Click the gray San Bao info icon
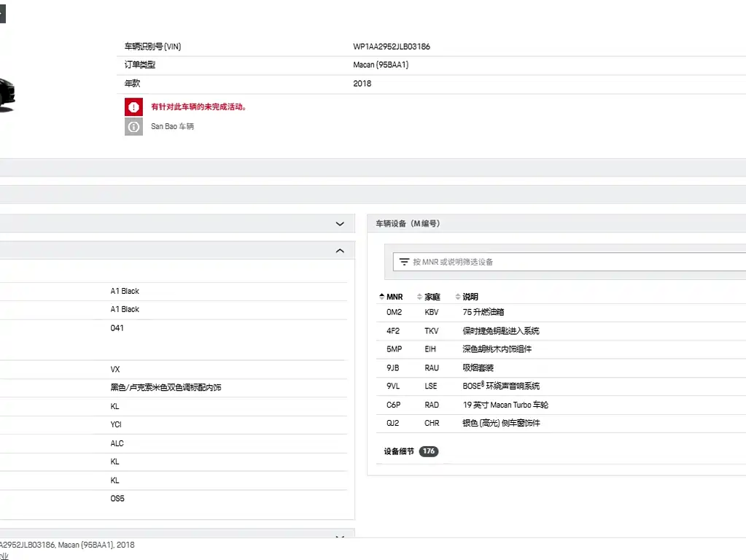 coord(133,127)
